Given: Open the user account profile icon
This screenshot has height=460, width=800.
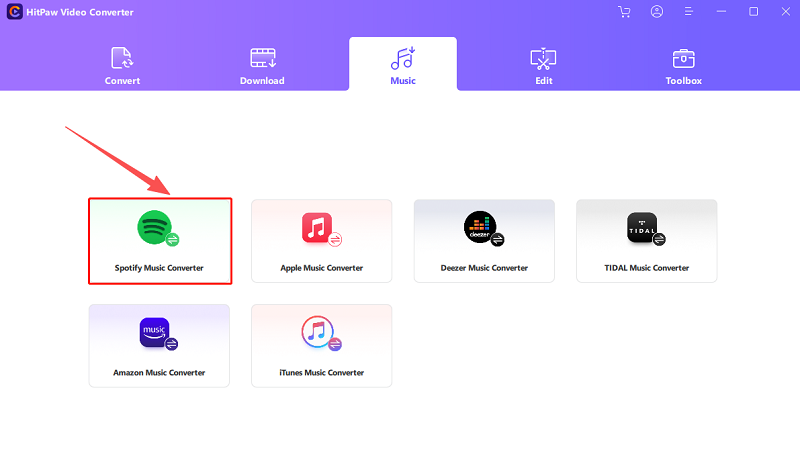Looking at the screenshot, I should point(657,12).
